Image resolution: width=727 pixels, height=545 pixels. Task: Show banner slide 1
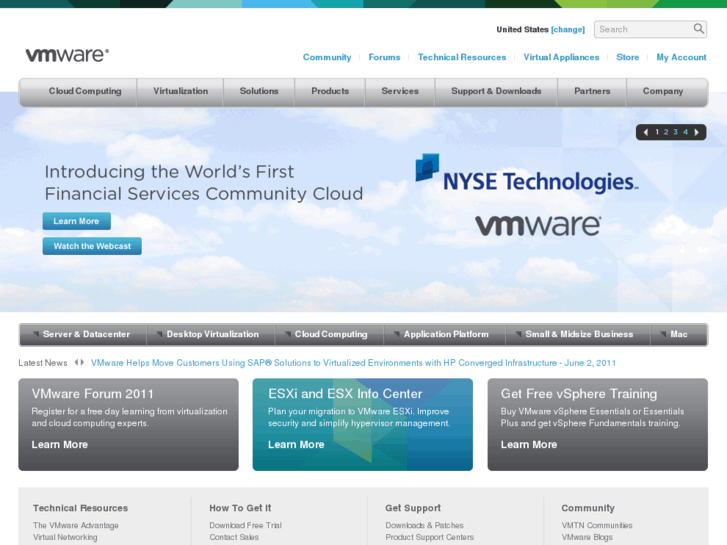coord(657,132)
